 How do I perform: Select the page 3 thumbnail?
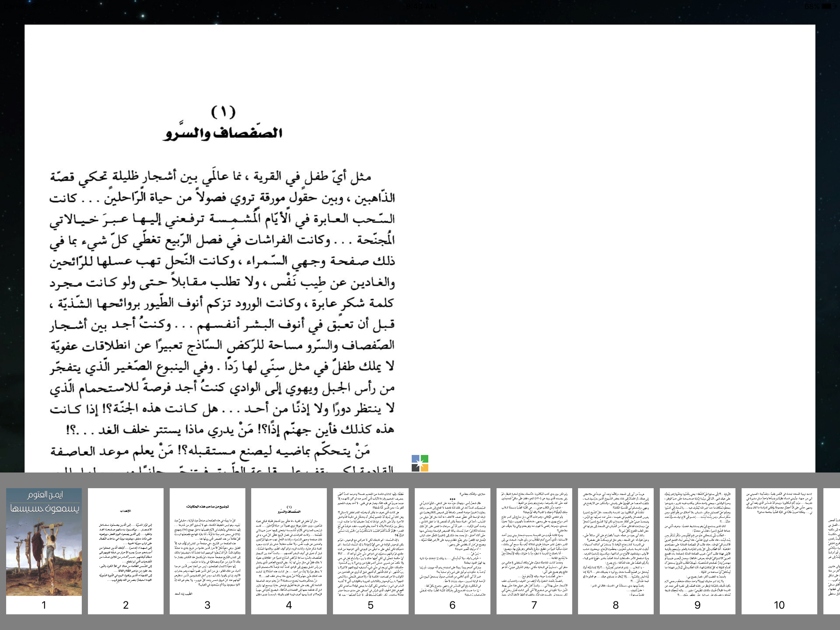pos(207,551)
